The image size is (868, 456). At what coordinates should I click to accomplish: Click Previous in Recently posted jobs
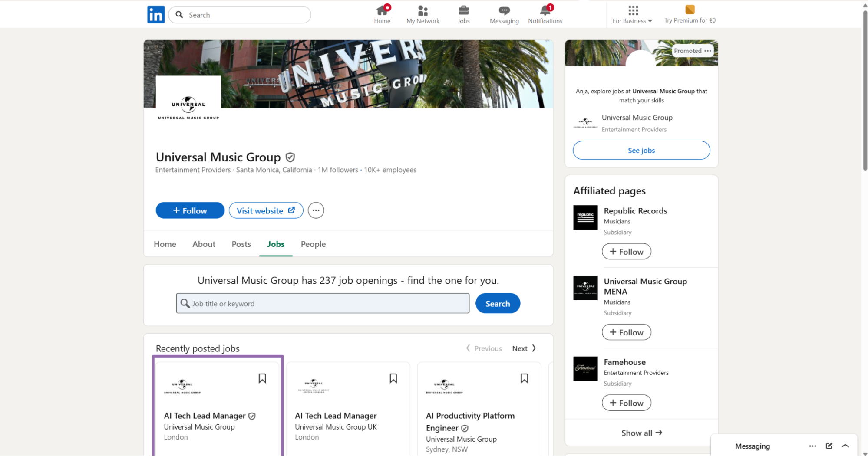point(484,348)
